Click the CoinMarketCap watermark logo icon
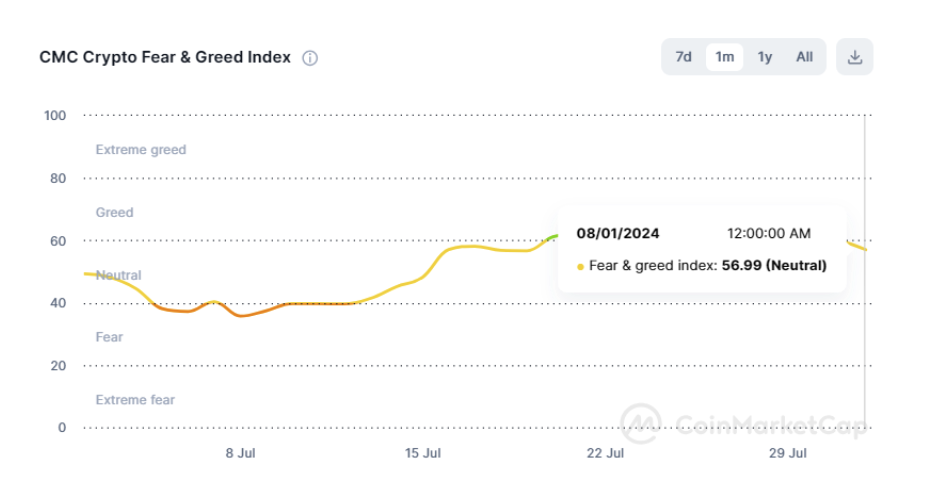The width and height of the screenshot is (926, 502). pos(640,424)
